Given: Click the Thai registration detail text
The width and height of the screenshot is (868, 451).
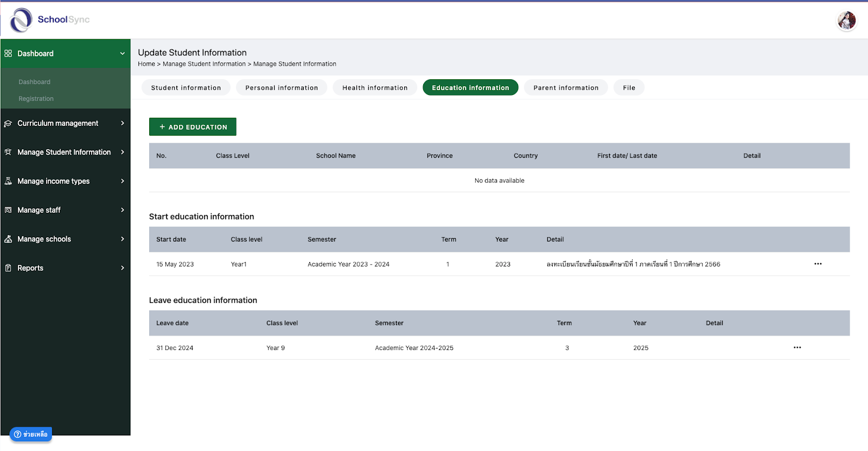Looking at the screenshot, I should (x=633, y=264).
